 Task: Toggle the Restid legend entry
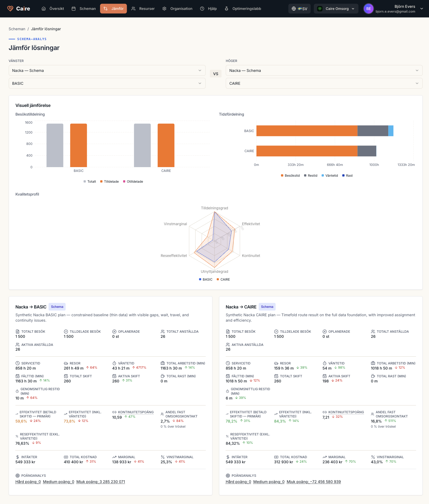click(x=311, y=175)
